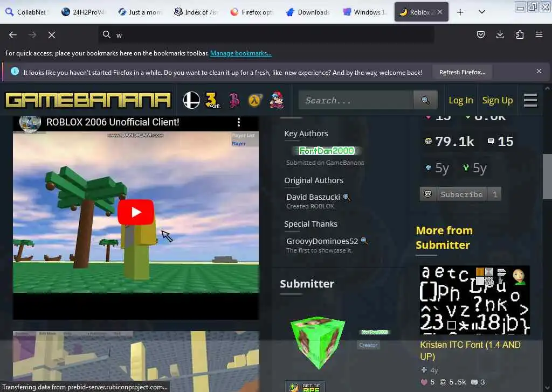Open the YouTube video three-dot options
This screenshot has width=552, height=392.
(239, 122)
